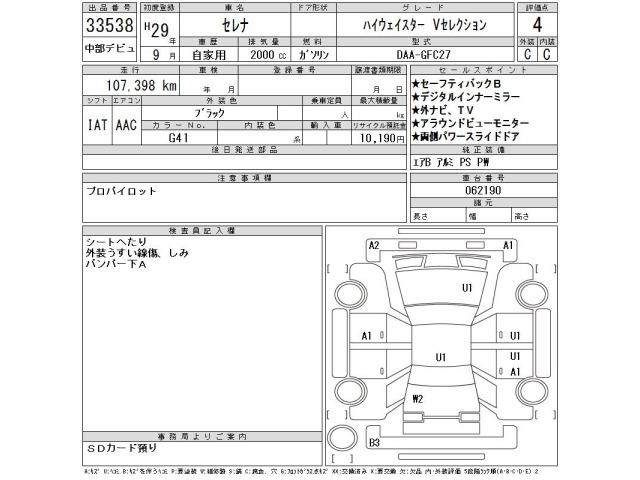Image resolution: width=640 pixels, height=480 pixels.
Task: Click the 車台番号 header
Action: [x=484, y=178]
